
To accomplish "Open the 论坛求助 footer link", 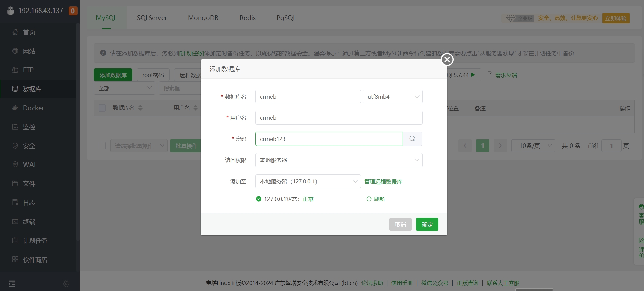I will coord(372,283).
